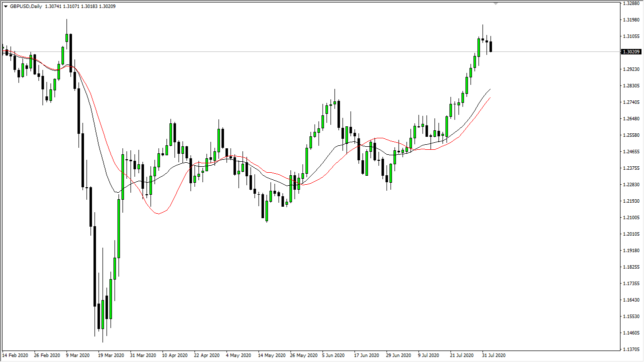Image resolution: width=644 pixels, height=362 pixels.
Task: Open the symbol dropdown beside GBPUSD,Daily
Action: [6, 6]
